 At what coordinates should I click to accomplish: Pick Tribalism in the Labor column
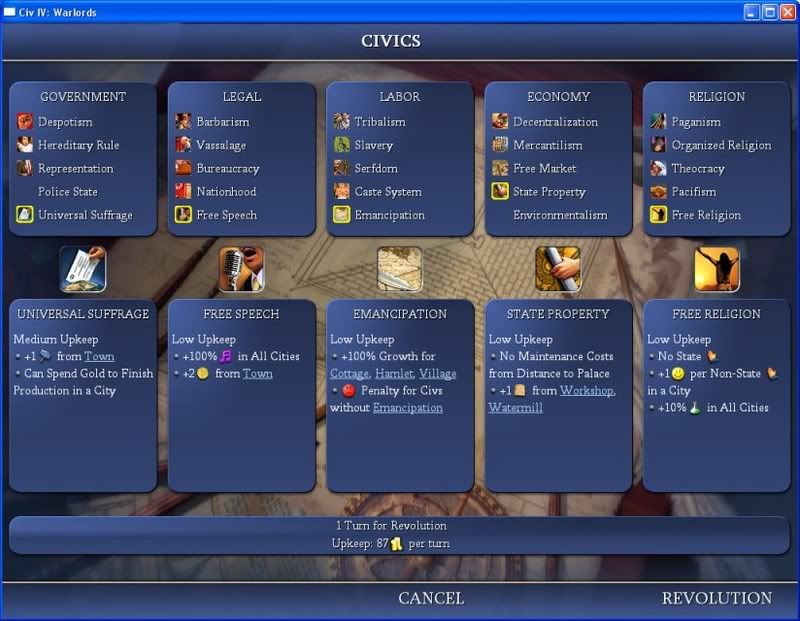point(380,122)
